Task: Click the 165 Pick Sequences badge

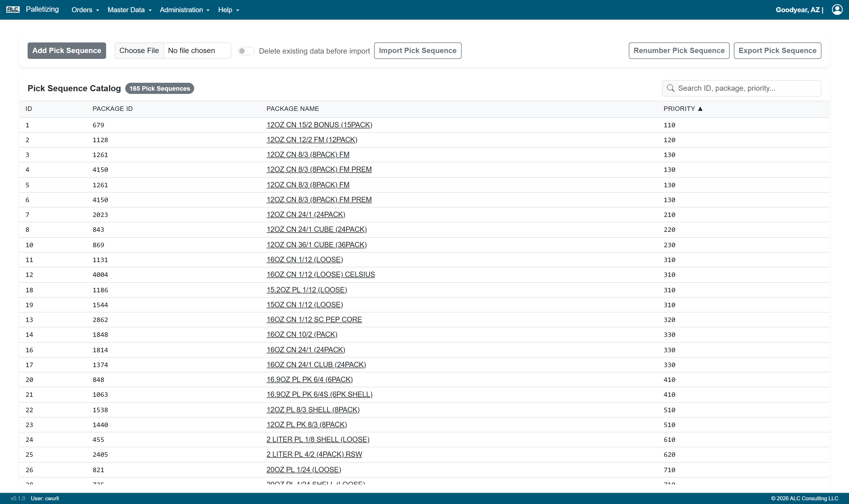Action: point(160,88)
